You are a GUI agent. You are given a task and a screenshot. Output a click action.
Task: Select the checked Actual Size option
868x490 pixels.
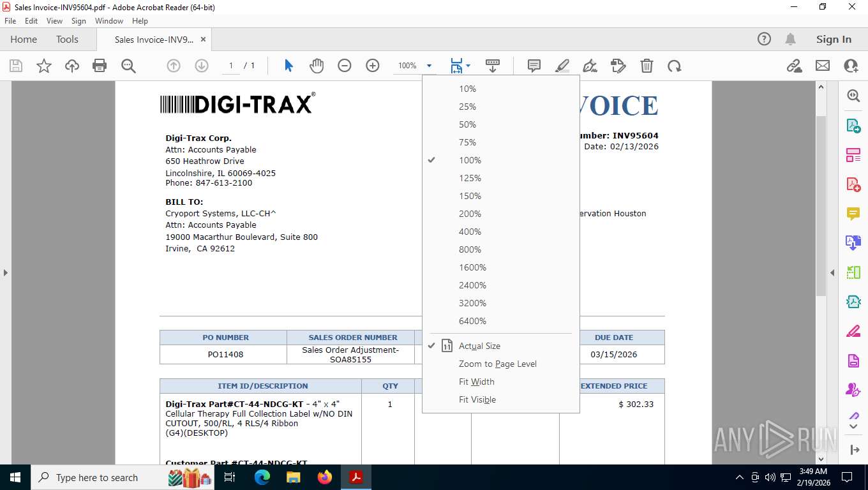pyautogui.click(x=501, y=346)
